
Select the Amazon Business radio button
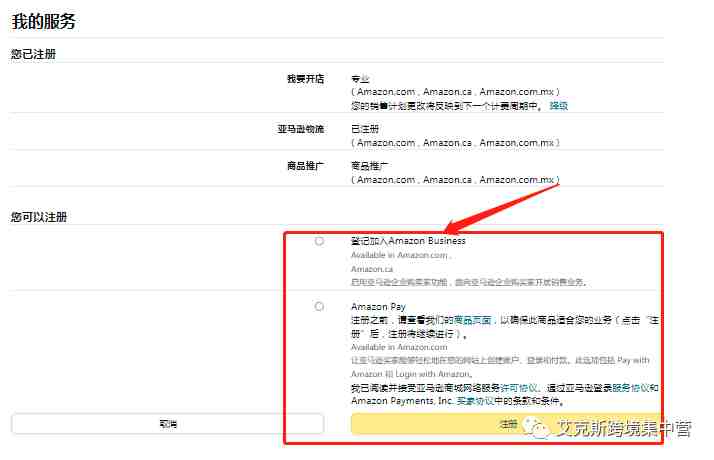(319, 241)
